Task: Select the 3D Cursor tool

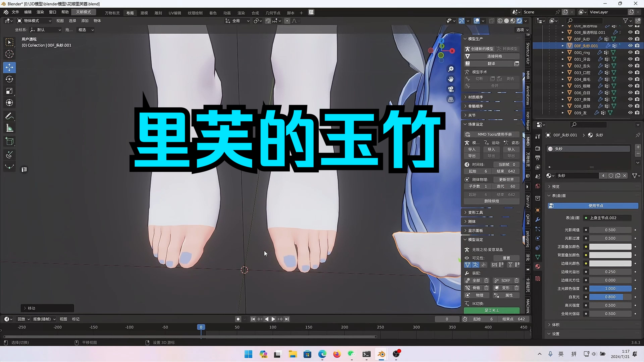Action: pyautogui.click(x=9, y=54)
